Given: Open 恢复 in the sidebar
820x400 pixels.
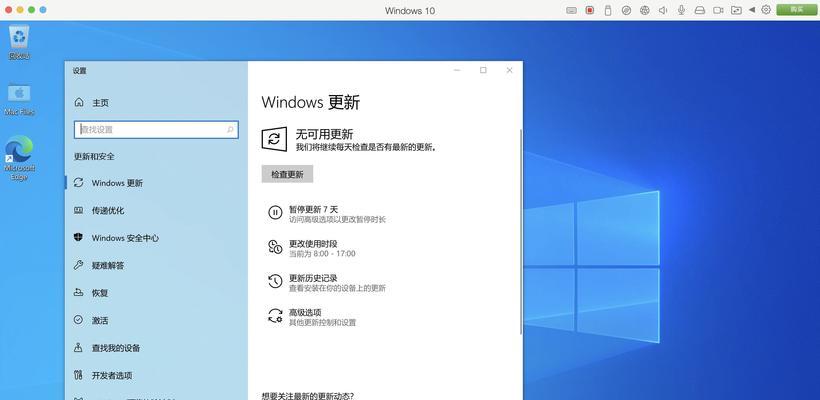Looking at the screenshot, I should (x=156, y=293).
